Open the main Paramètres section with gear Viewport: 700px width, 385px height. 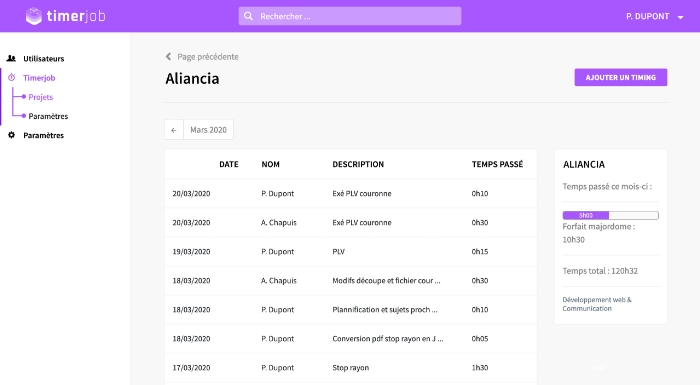tap(44, 135)
